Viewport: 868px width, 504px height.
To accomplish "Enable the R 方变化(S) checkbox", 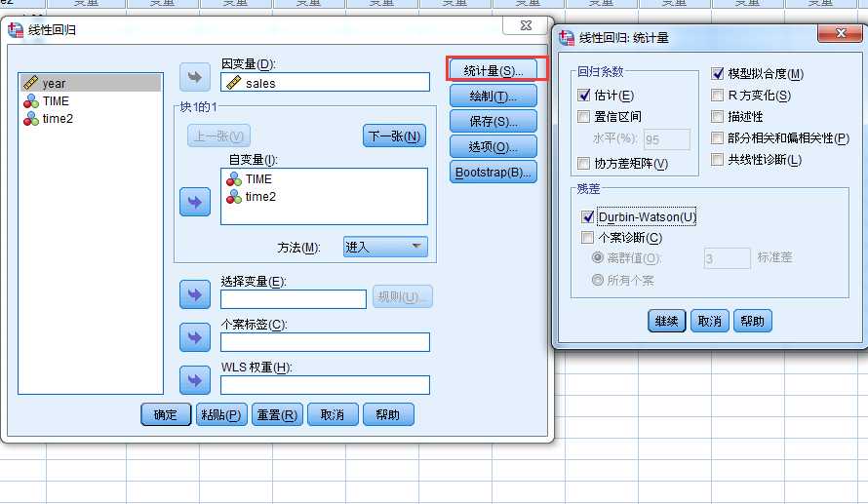I will (x=717, y=96).
